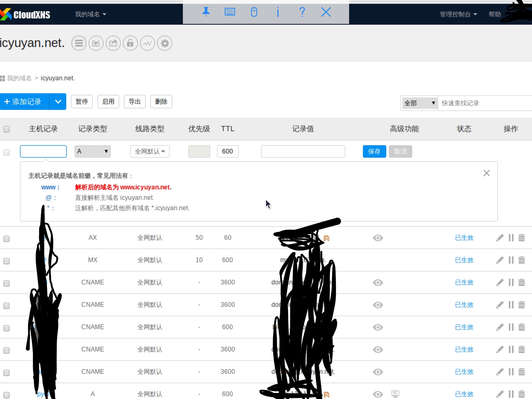Pause the MX record with pause icon
Image resolution: width=532 pixels, height=399 pixels.
pos(511,260)
